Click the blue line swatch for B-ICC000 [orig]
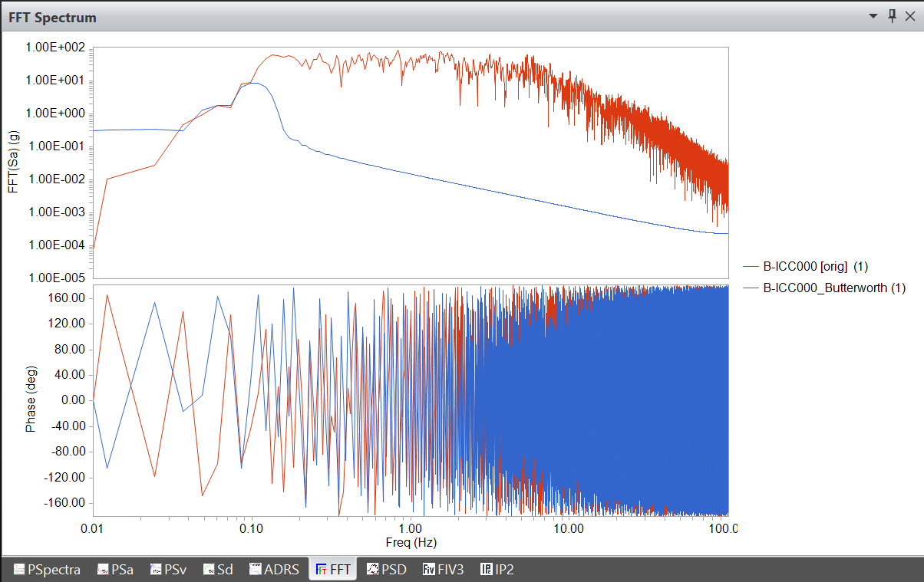 tap(751, 267)
